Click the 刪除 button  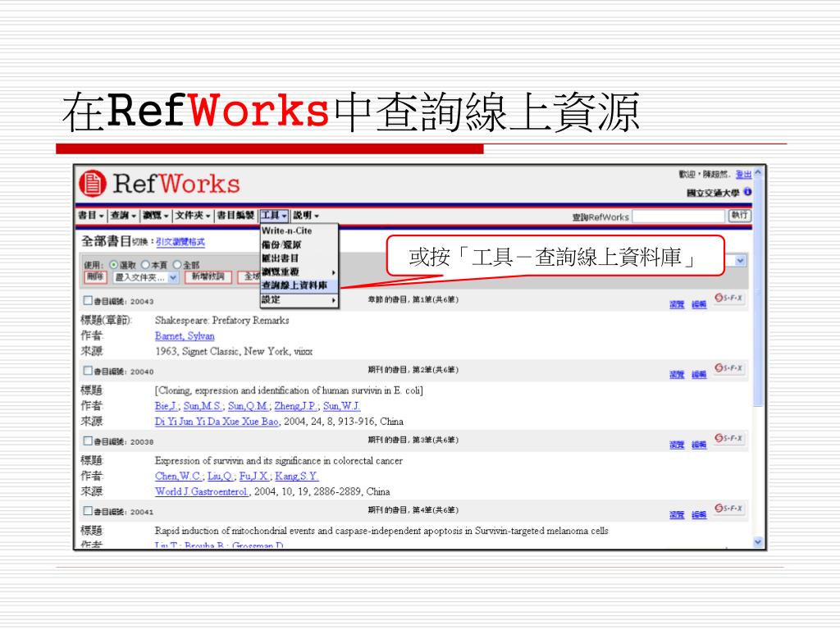(95, 277)
